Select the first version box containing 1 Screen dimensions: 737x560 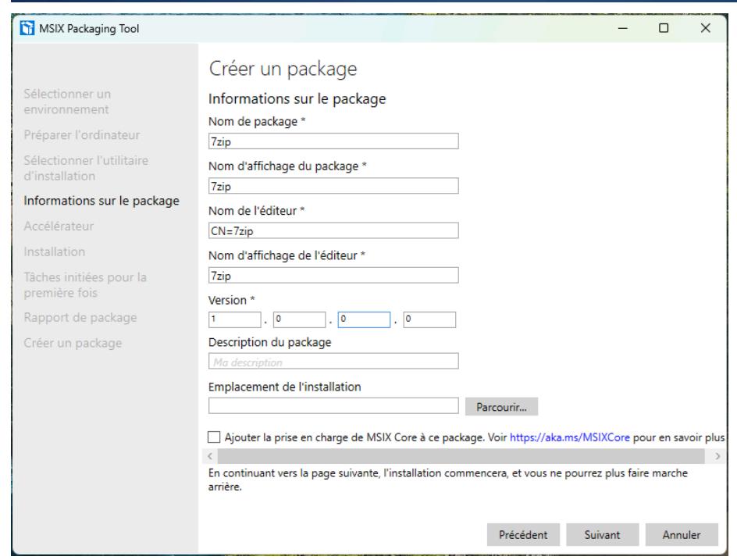pos(234,319)
